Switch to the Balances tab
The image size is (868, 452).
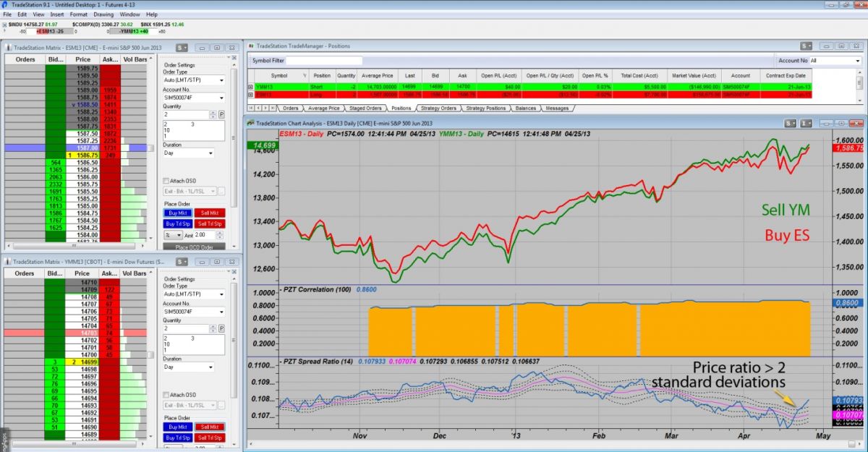(526, 108)
